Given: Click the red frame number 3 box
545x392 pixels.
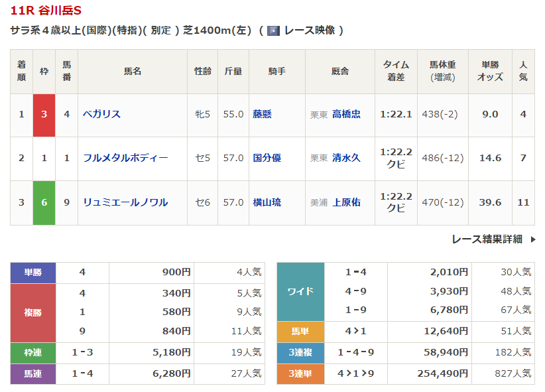Looking at the screenshot, I should [44, 114].
